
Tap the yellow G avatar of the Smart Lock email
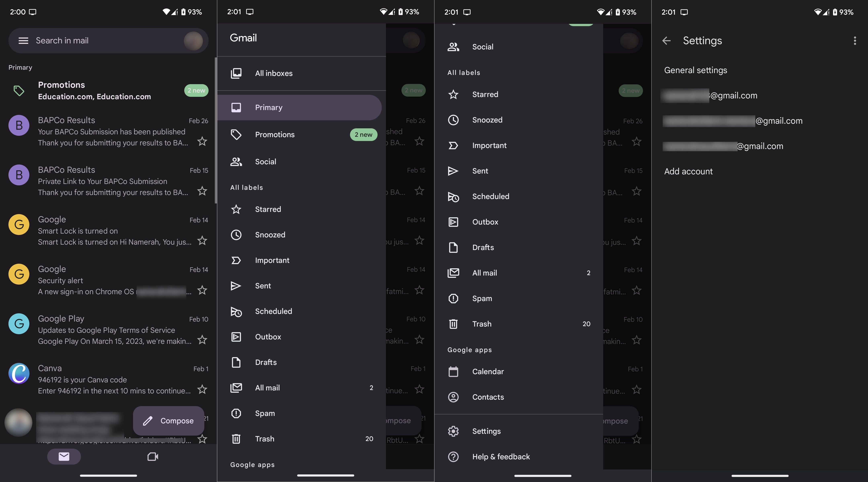tap(19, 224)
